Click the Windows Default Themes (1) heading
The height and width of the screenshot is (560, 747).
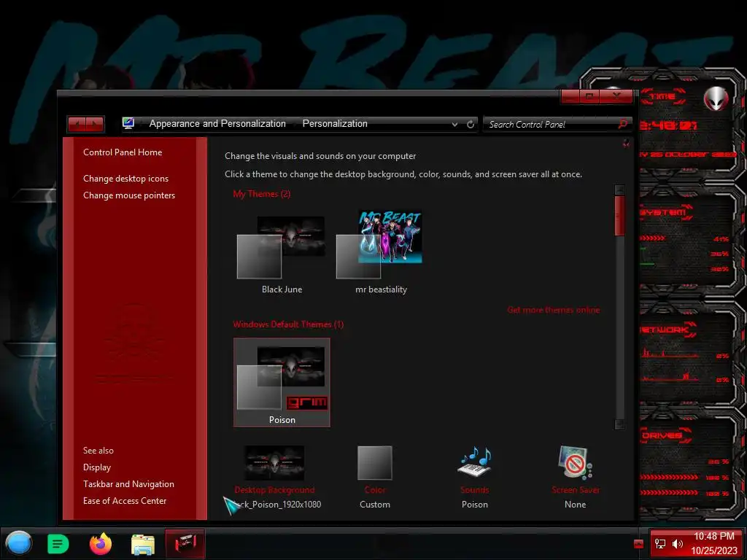pos(288,324)
